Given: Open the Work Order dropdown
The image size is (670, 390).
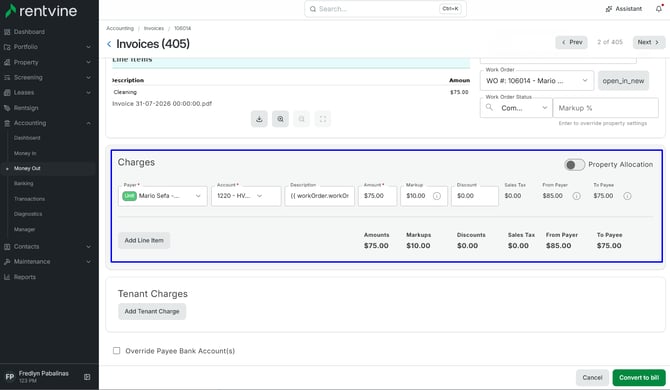Looking at the screenshot, I should click(537, 81).
